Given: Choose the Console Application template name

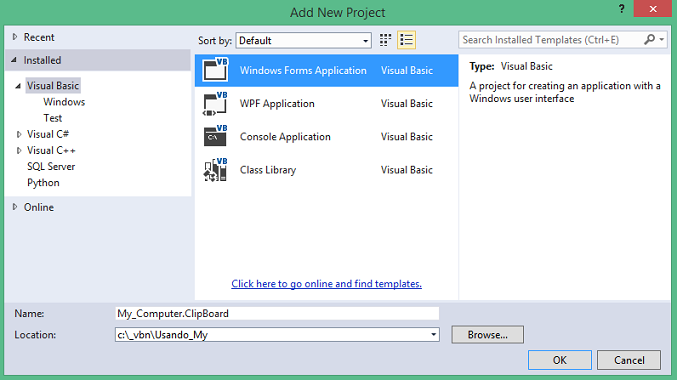Looking at the screenshot, I should 285,136.
